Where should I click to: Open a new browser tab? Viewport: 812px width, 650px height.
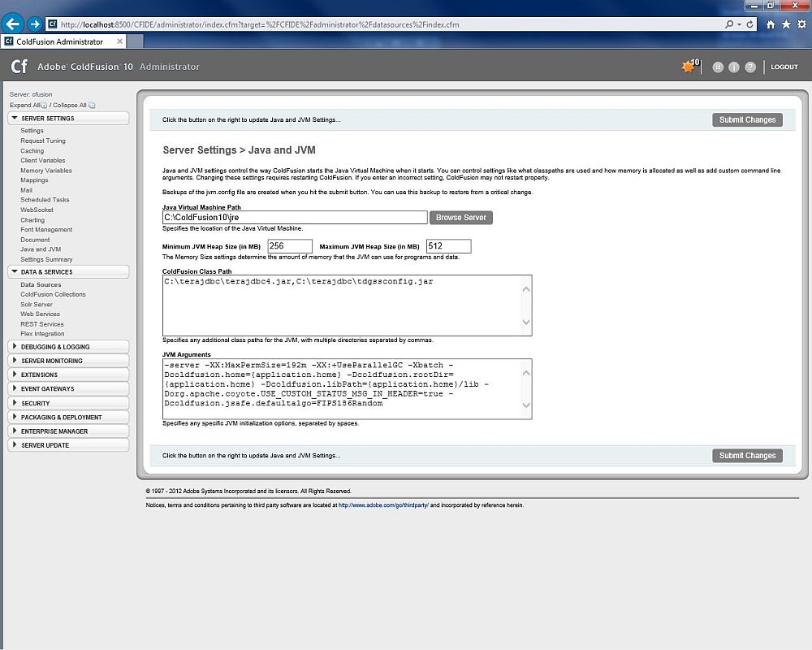(135, 41)
